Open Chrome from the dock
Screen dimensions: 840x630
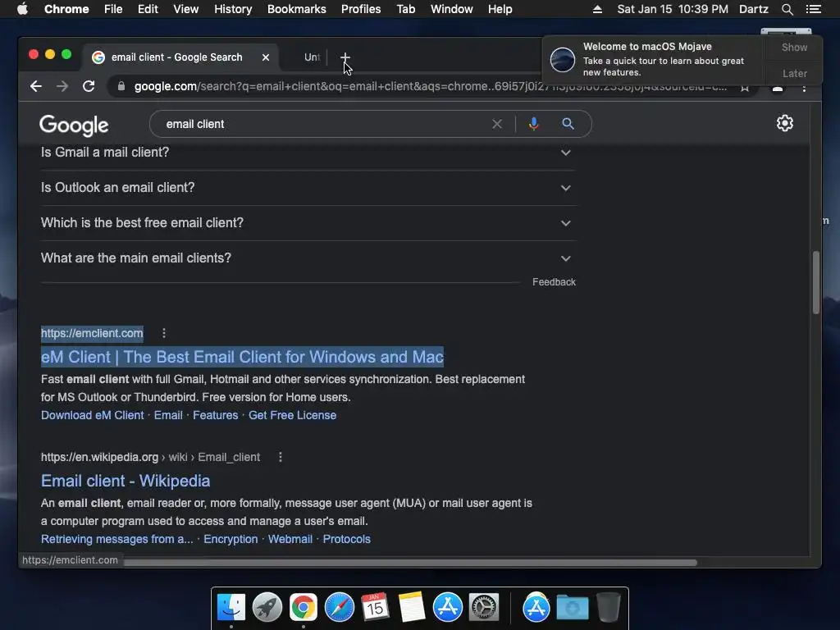click(x=304, y=608)
